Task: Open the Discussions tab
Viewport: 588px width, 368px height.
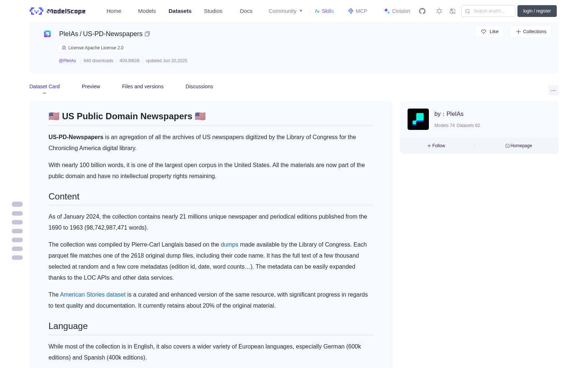Action: click(x=199, y=86)
